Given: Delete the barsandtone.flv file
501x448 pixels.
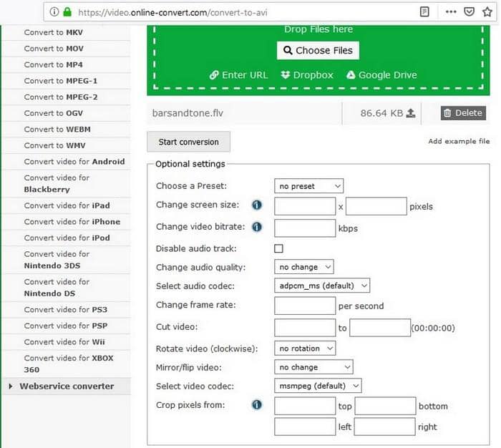Looking at the screenshot, I should point(463,113).
